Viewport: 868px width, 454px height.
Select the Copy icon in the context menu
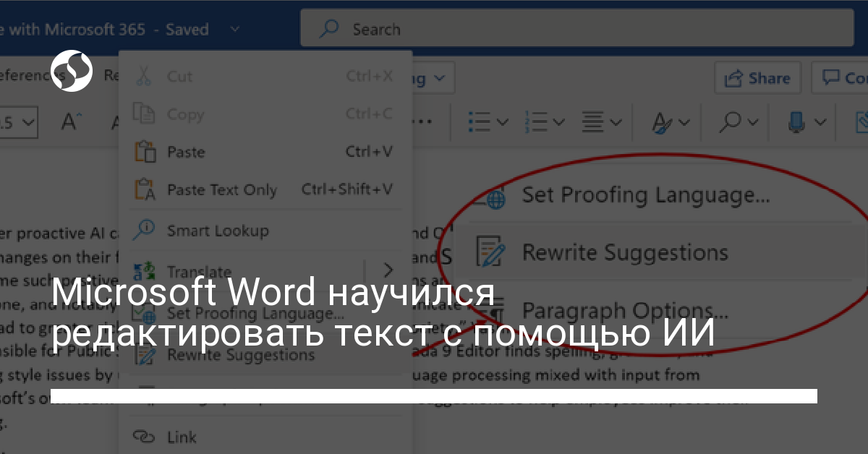click(145, 114)
